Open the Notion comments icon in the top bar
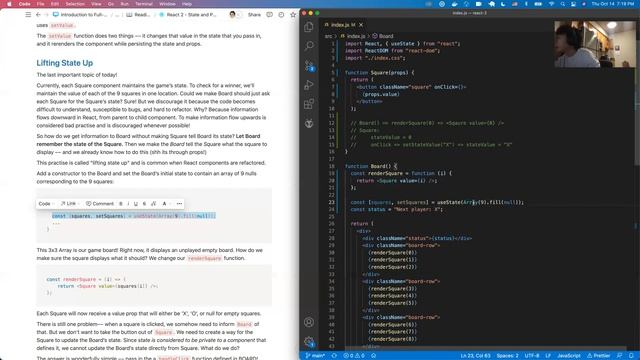The width and height of the screenshot is (640, 360). tap(269, 15)
